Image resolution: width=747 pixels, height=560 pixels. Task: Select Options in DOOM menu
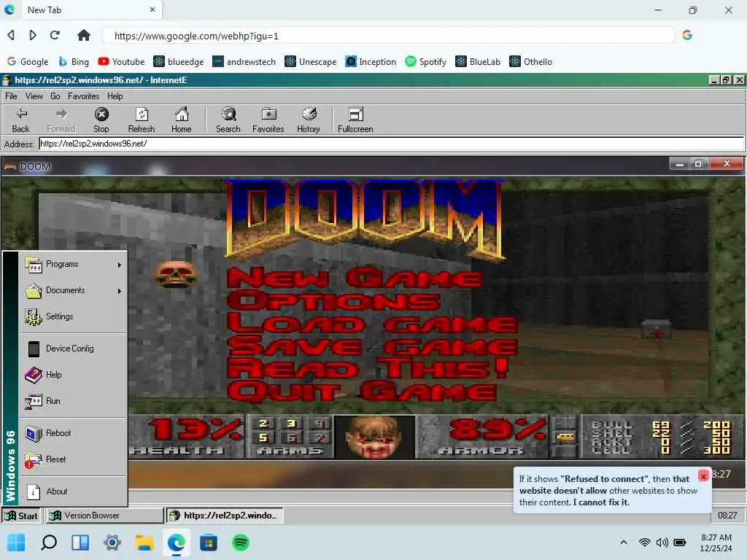[x=334, y=301]
